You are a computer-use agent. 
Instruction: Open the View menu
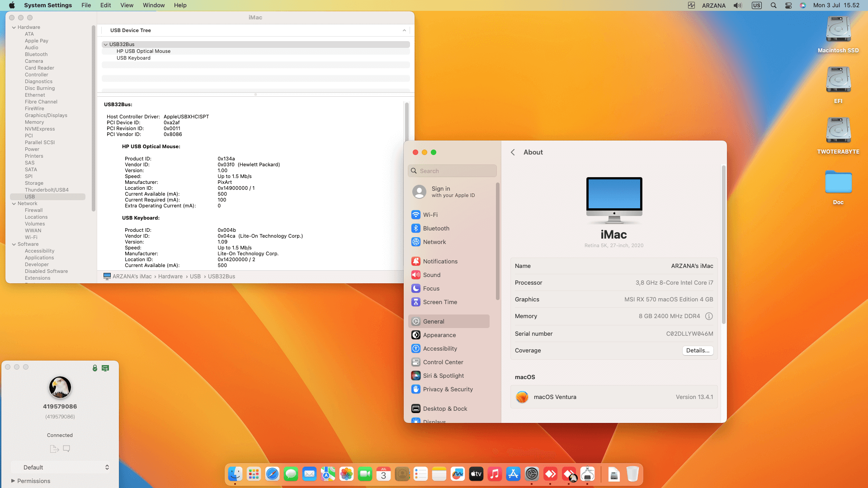coord(127,5)
